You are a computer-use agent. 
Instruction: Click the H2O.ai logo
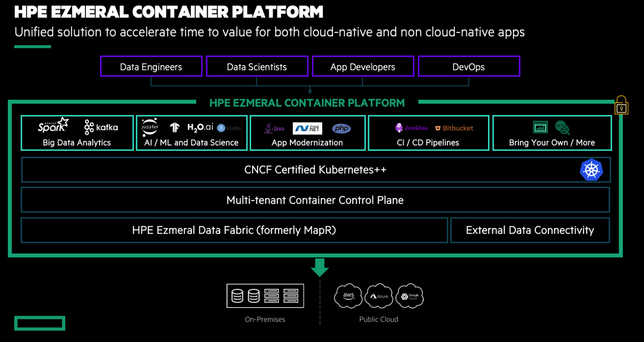(200, 127)
